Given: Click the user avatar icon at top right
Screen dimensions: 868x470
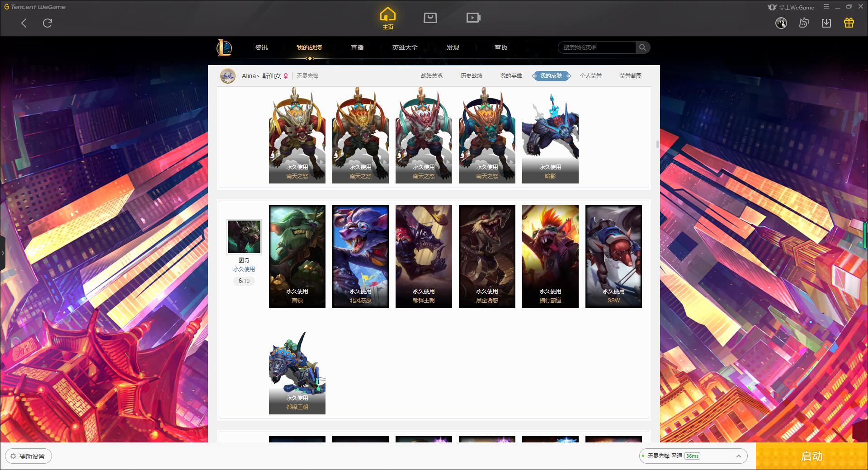Looking at the screenshot, I should click(781, 23).
